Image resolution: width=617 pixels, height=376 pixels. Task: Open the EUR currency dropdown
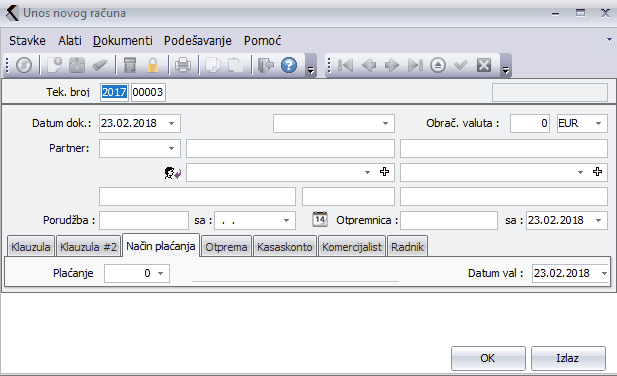pyautogui.click(x=599, y=123)
